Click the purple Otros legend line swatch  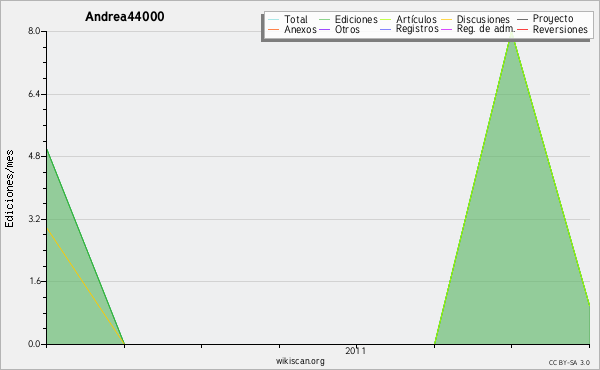click(x=324, y=29)
